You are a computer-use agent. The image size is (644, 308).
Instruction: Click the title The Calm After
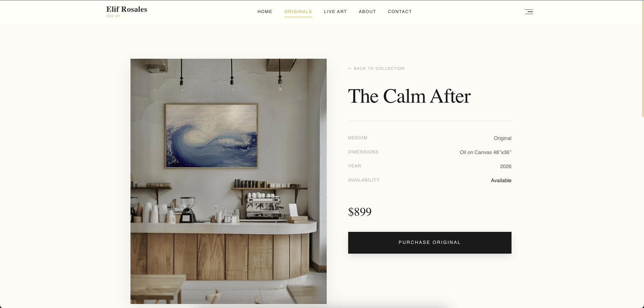[409, 96]
